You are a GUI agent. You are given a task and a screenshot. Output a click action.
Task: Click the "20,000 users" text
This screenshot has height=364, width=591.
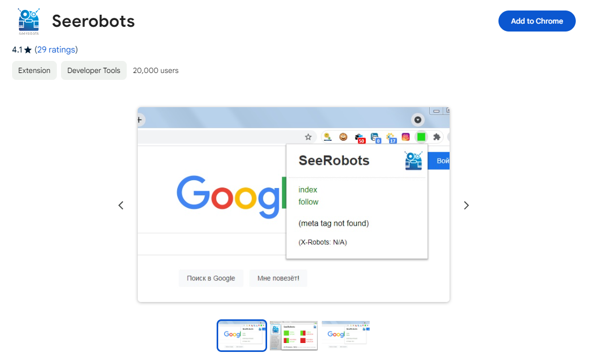pos(156,70)
